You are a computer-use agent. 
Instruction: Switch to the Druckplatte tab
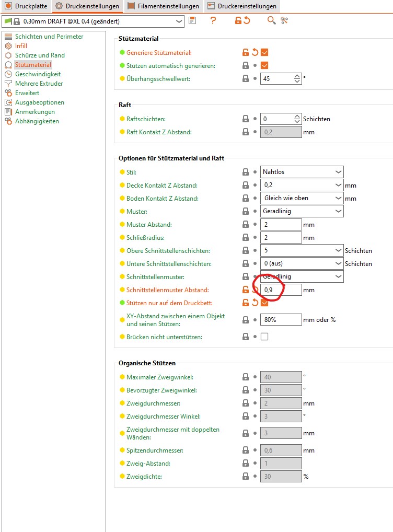pos(26,6)
